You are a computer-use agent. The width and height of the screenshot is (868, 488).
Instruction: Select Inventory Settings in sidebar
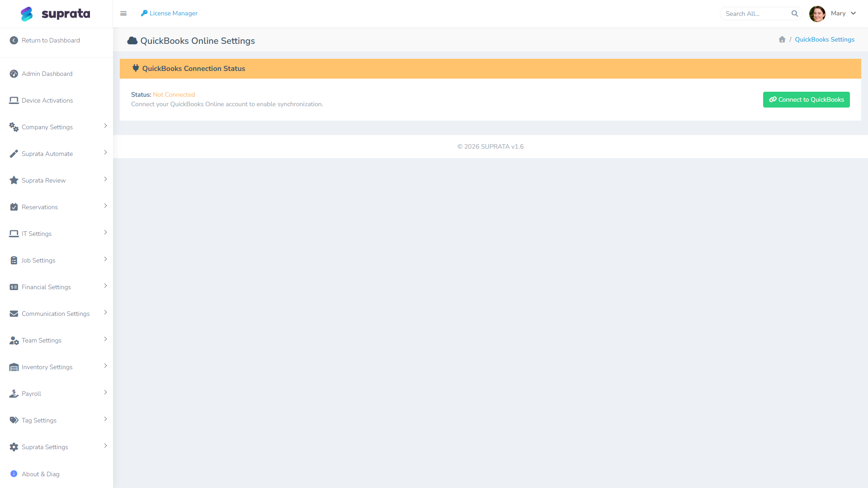click(57, 367)
